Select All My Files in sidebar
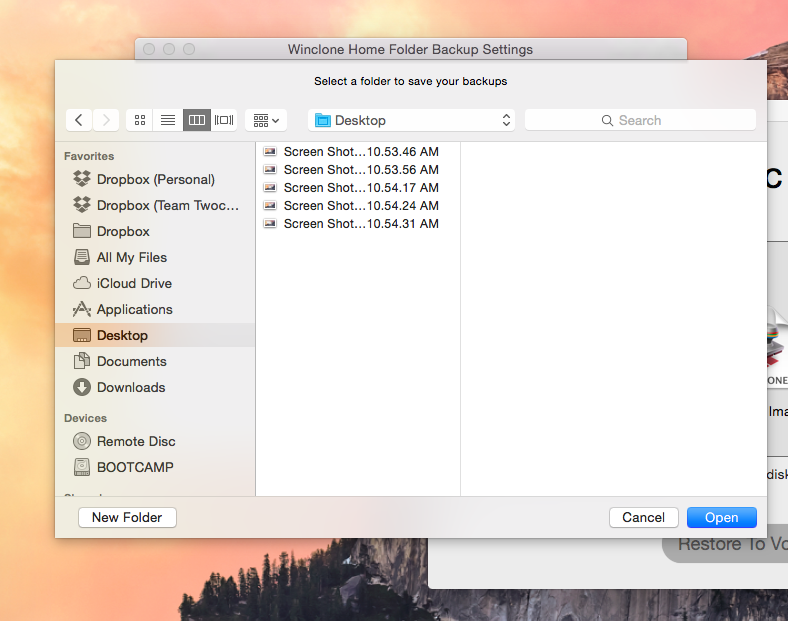788x621 pixels. [156, 257]
